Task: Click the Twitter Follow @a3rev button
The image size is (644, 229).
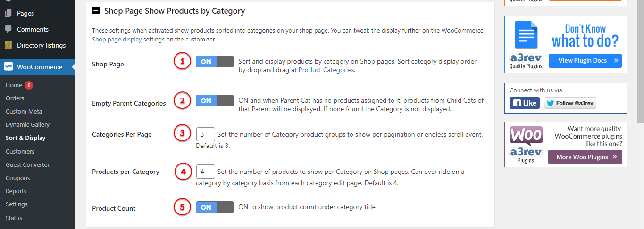Action: click(x=570, y=103)
